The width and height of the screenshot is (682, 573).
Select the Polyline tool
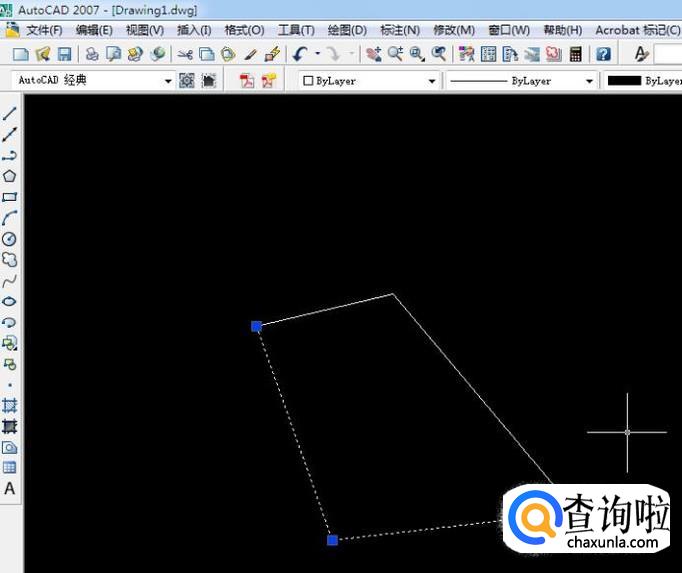click(10, 155)
